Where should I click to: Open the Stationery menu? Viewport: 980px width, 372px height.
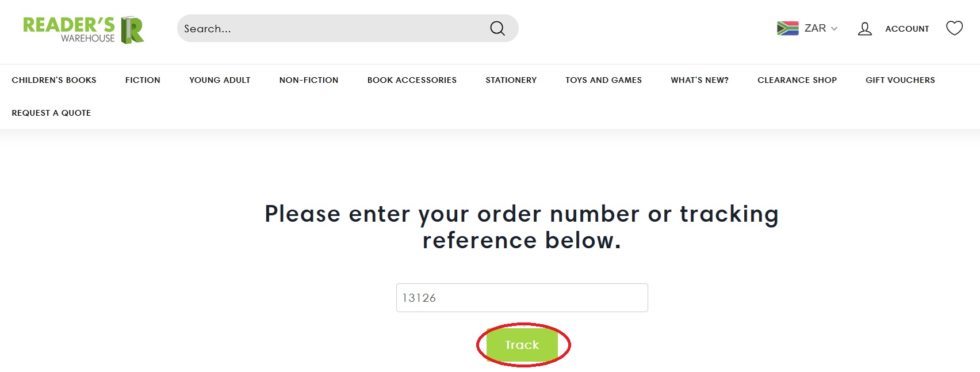pyautogui.click(x=511, y=80)
